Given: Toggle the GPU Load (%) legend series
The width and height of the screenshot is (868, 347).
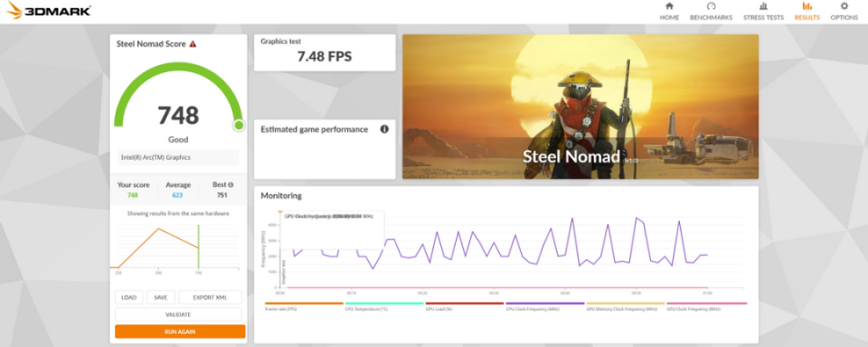Looking at the screenshot, I should click(465, 306).
